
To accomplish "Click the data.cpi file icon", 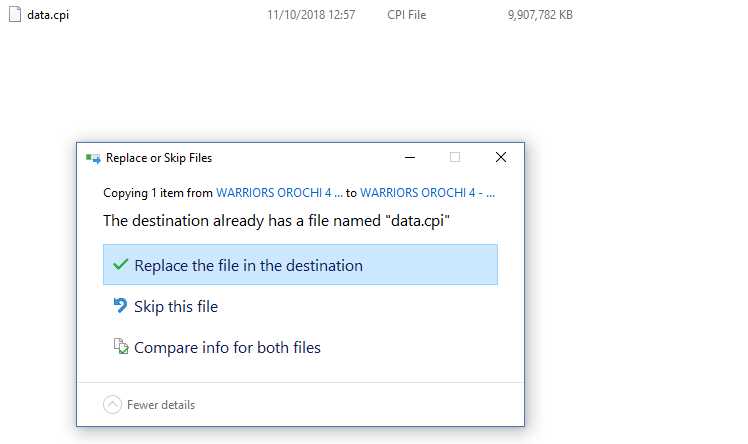I will pos(15,15).
